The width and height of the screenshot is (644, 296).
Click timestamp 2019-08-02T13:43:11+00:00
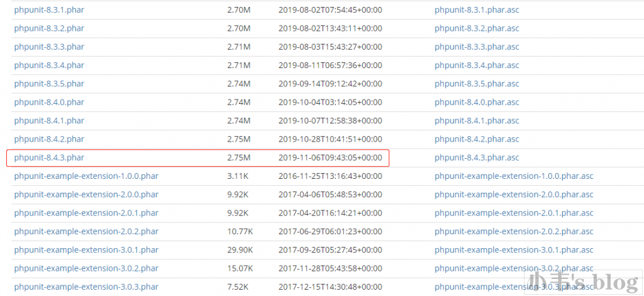pos(330,28)
